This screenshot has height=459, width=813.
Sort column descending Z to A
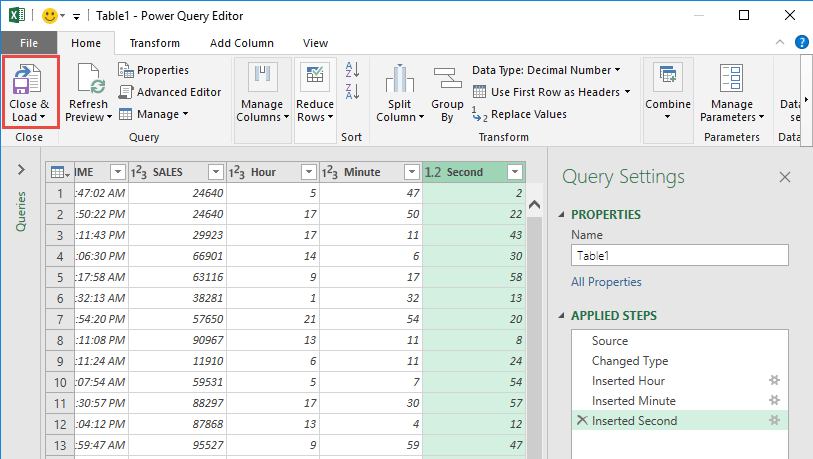point(353,91)
